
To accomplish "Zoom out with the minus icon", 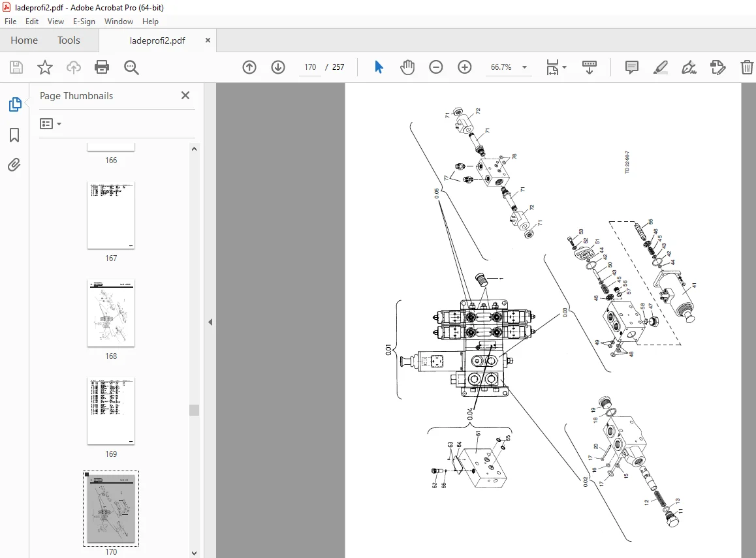I will [436, 67].
